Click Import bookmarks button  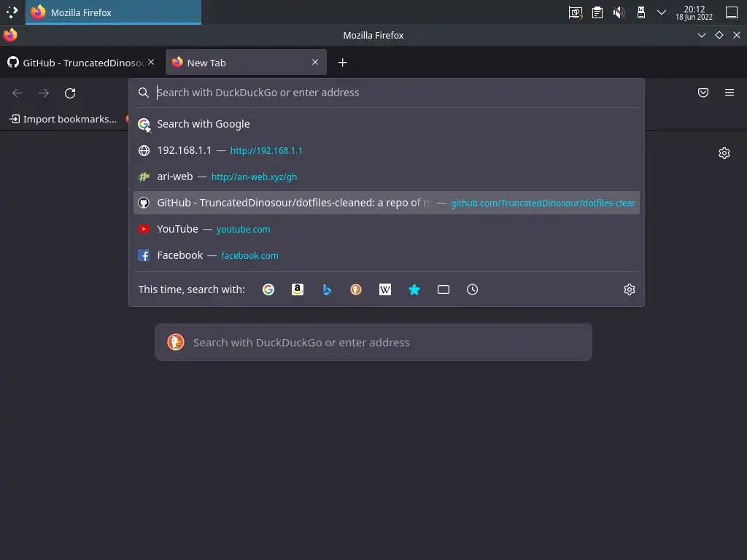63,119
